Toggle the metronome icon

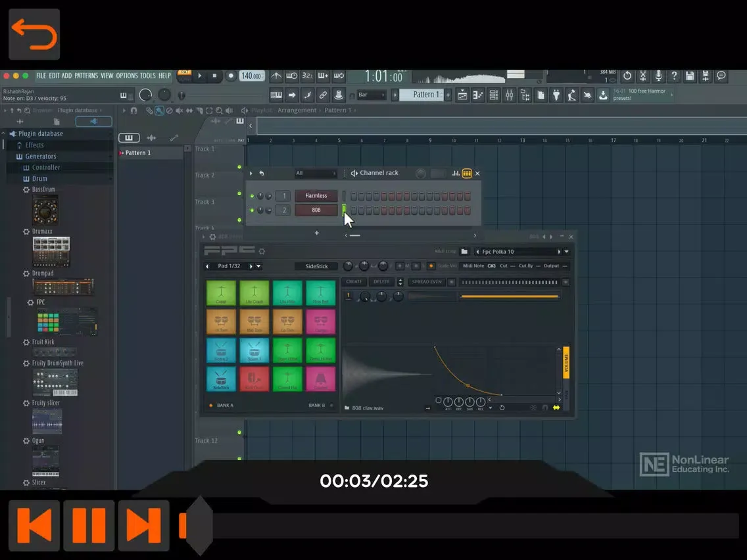tap(276, 76)
